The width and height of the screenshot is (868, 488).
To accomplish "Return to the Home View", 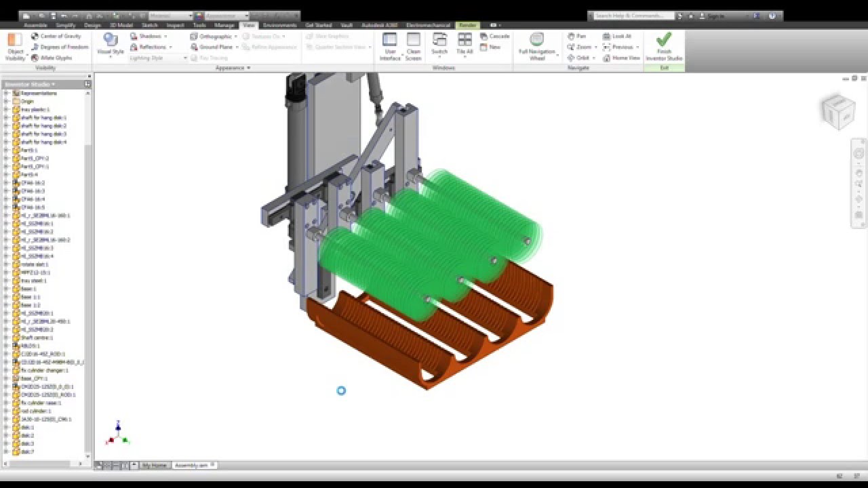I will (621, 58).
